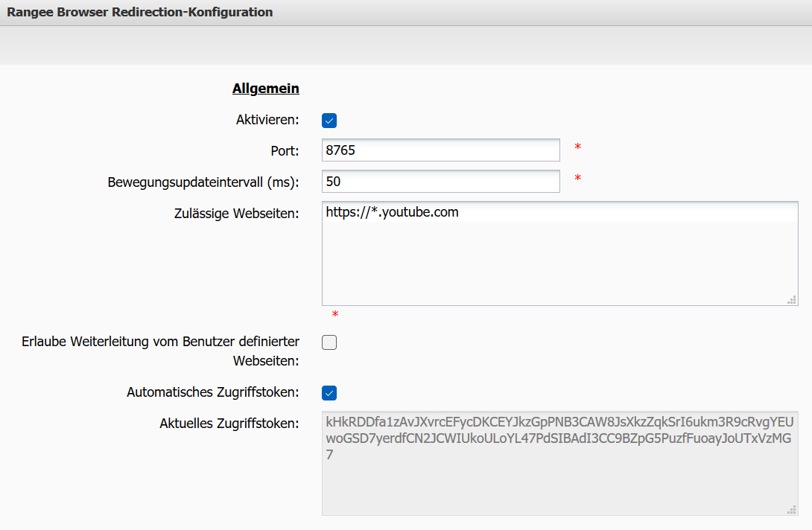Click the Rangee Browser Redirection-Konfiguration title
This screenshot has height=530, width=812.
(x=140, y=12)
